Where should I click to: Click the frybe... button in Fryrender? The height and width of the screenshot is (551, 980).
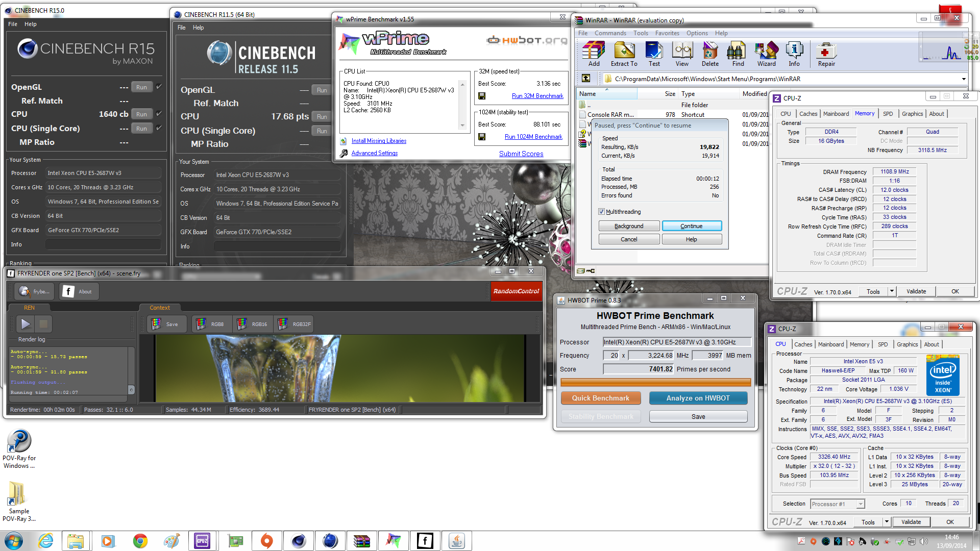34,291
